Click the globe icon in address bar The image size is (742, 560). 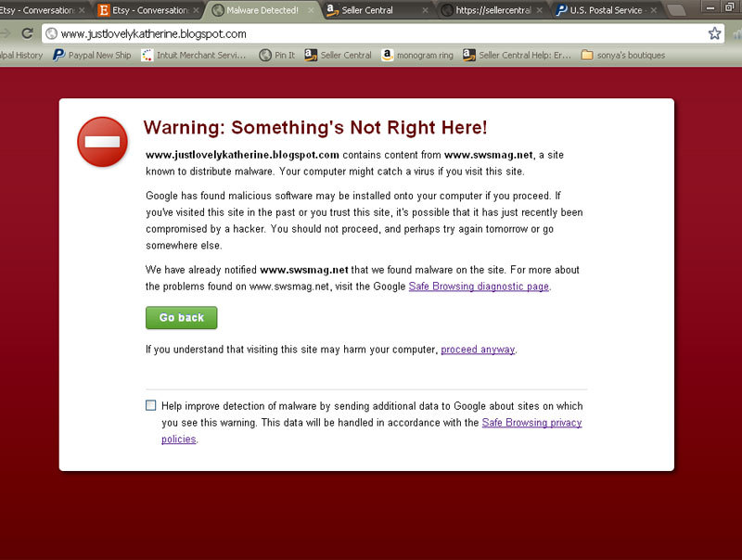52,33
